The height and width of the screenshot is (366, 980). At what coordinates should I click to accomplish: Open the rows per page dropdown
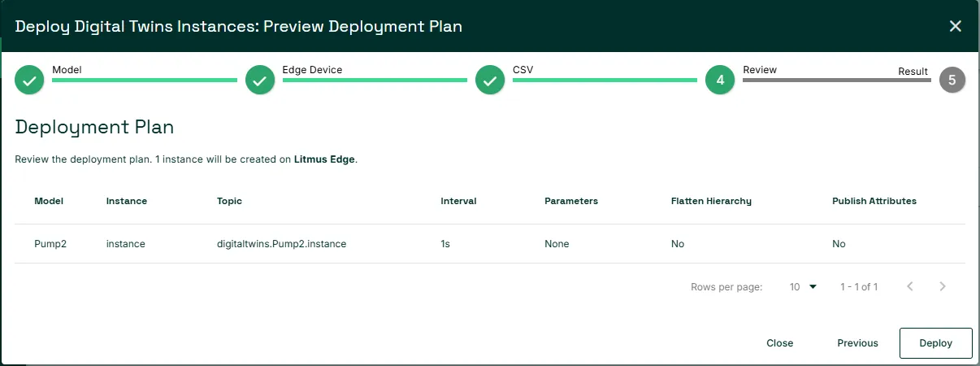(803, 287)
